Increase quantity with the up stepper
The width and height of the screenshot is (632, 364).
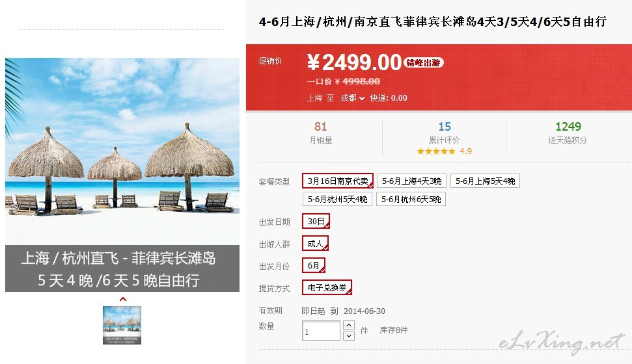[349, 325]
